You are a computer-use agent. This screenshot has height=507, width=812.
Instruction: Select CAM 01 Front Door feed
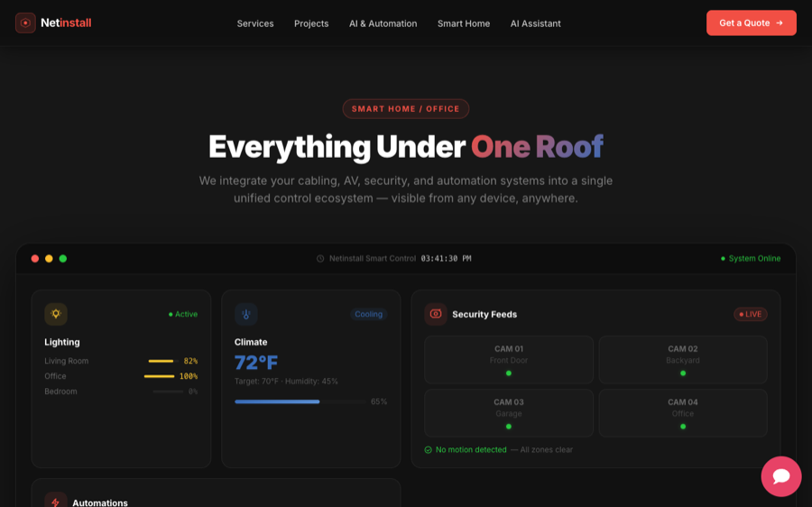(x=509, y=360)
